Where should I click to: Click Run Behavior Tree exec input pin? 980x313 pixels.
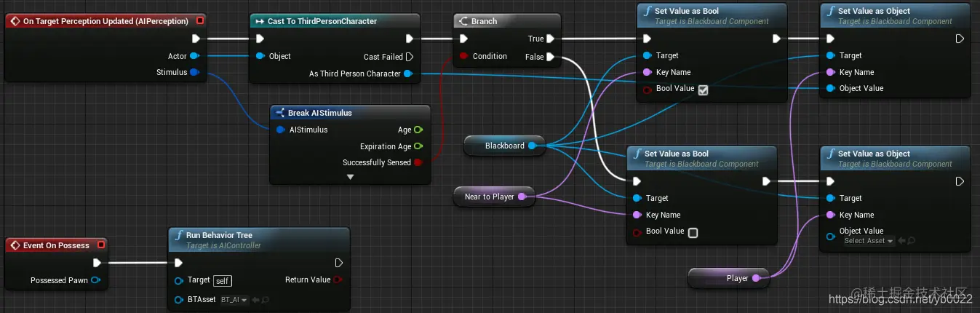[x=179, y=263]
